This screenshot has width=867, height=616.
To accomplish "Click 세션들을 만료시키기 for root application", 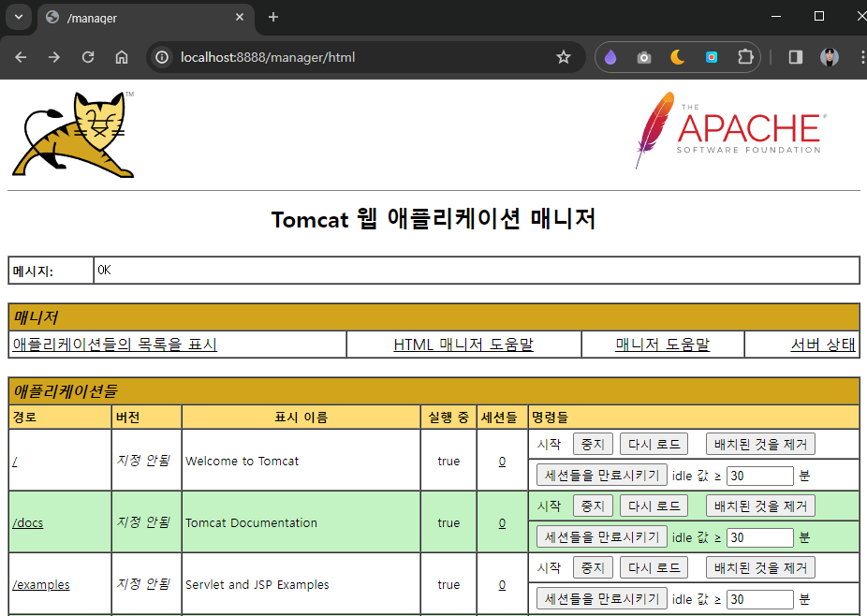I will point(602,475).
